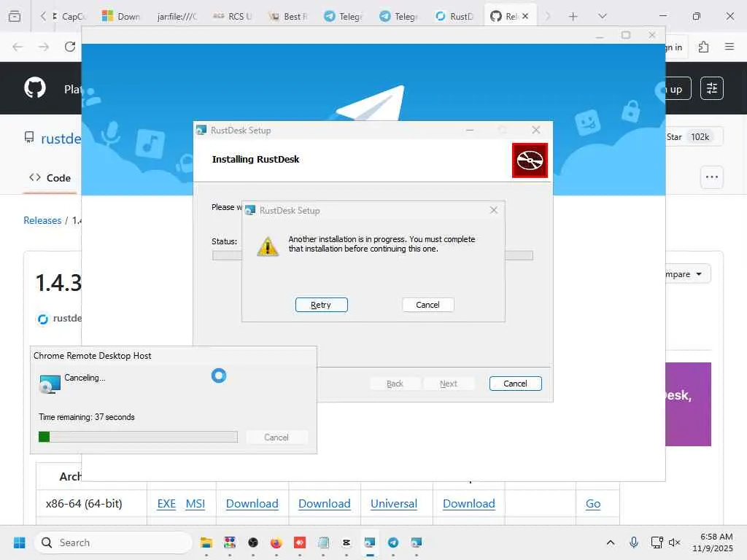The height and width of the screenshot is (560, 747).
Task: Open Telegram from the taskbar
Action: [393, 542]
